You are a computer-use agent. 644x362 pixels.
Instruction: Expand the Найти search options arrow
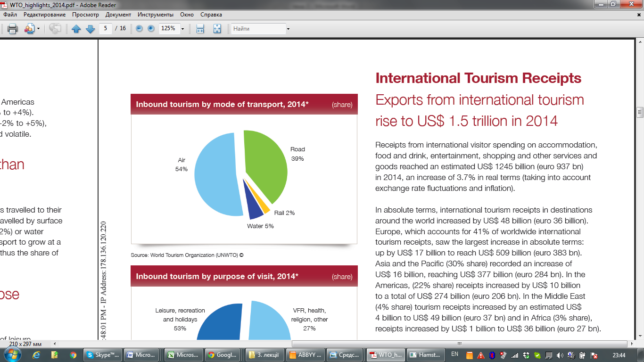[x=288, y=29]
